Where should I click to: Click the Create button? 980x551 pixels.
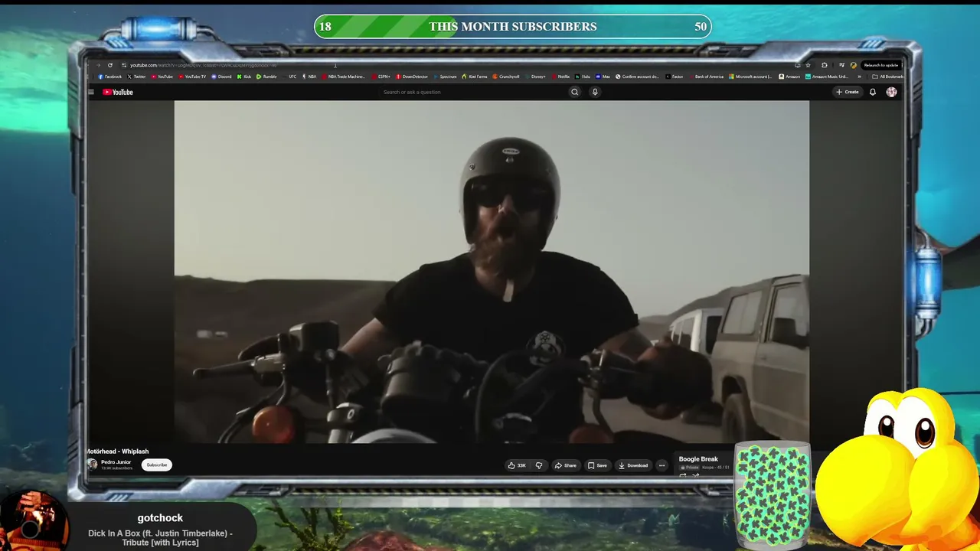point(848,92)
